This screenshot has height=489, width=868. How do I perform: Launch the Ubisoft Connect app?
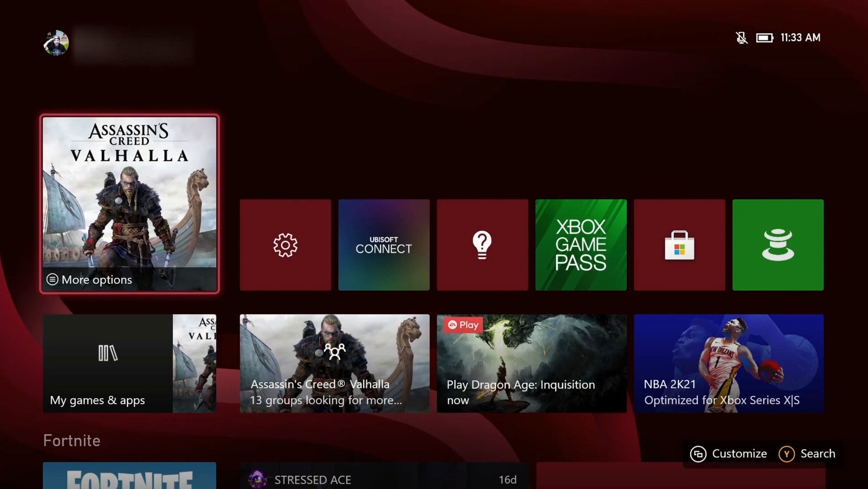click(x=384, y=244)
